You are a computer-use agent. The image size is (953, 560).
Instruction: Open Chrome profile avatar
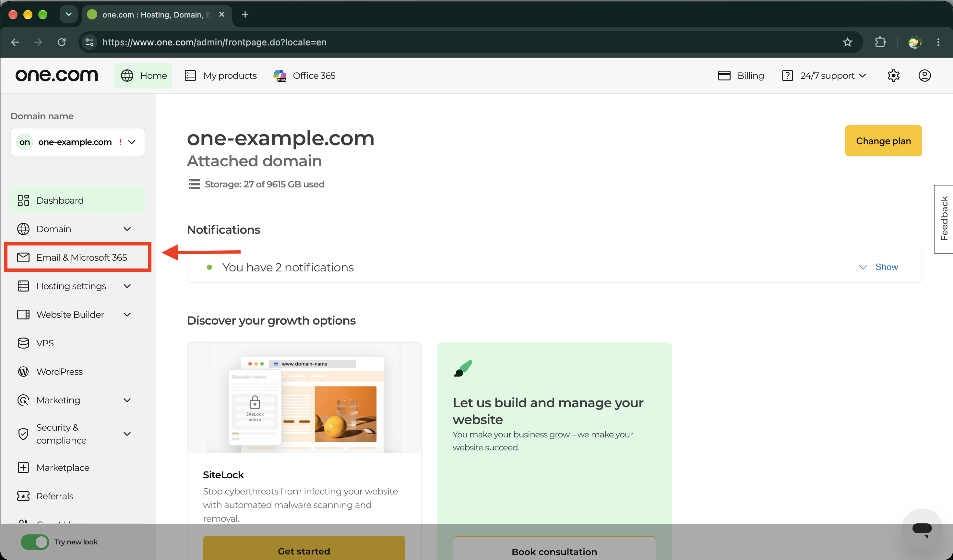915,42
